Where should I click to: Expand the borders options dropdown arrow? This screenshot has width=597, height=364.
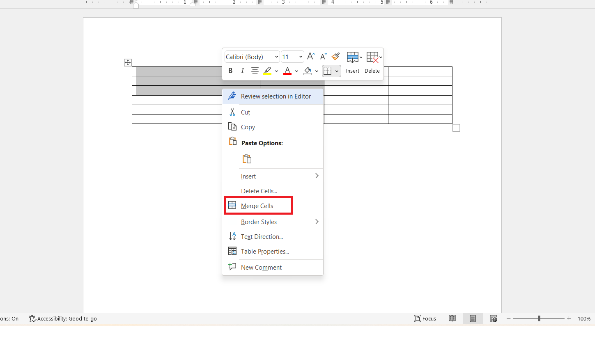point(337,71)
